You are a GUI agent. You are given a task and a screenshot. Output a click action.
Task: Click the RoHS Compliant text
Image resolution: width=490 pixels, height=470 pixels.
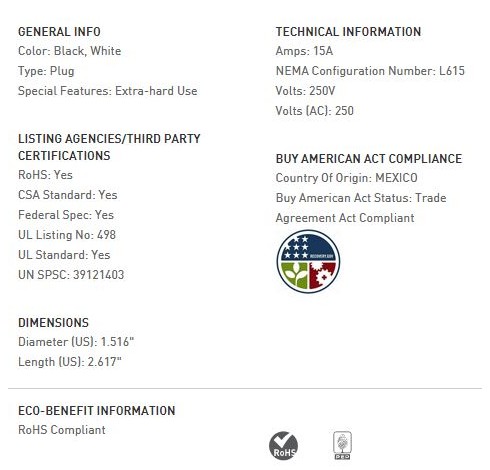pyautogui.click(x=62, y=430)
